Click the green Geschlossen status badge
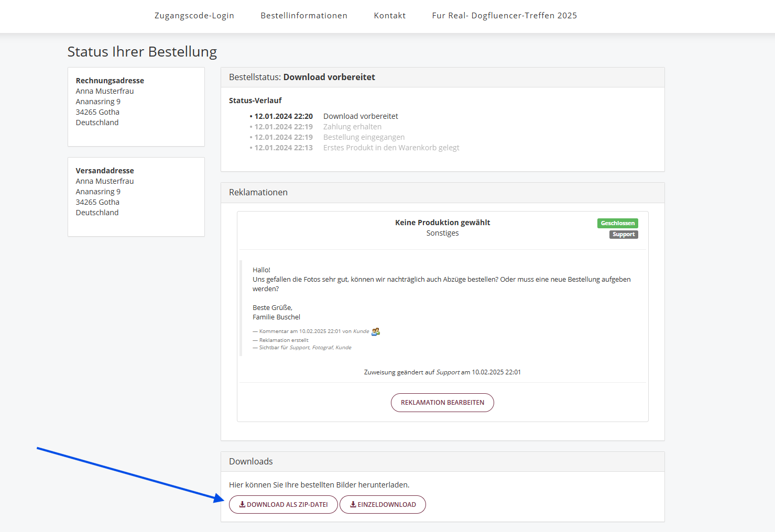 (618, 223)
